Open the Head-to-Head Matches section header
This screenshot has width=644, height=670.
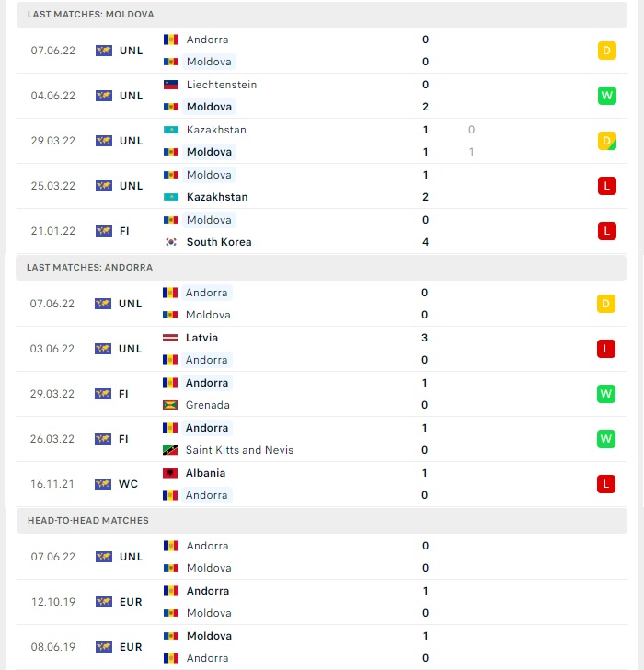tap(322, 521)
